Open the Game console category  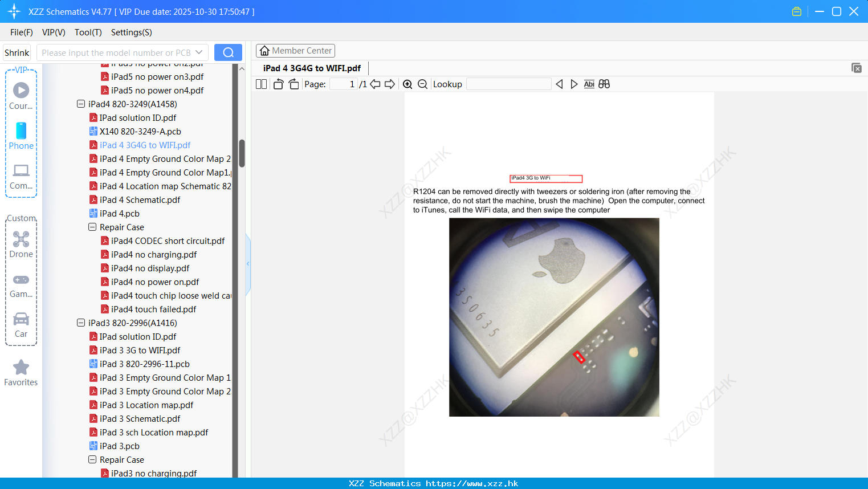[x=21, y=286]
